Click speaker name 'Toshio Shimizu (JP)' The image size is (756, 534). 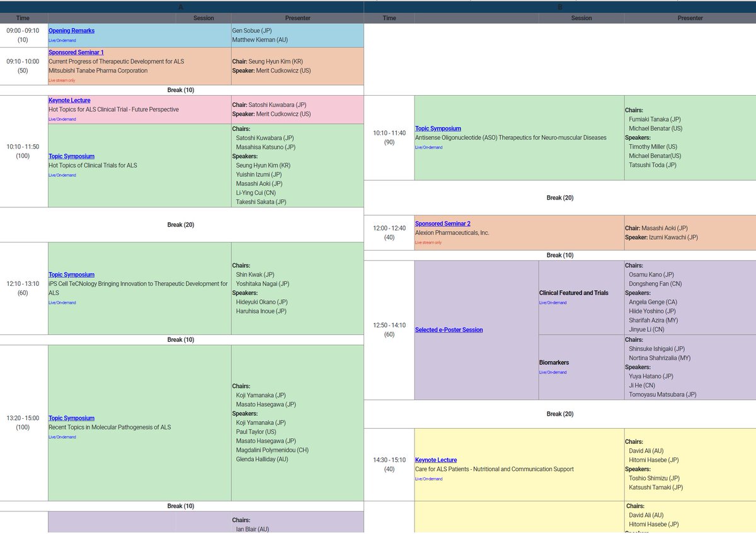click(655, 478)
